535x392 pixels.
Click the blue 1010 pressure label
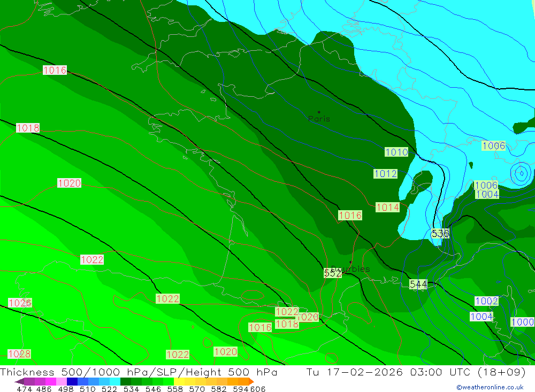point(396,152)
